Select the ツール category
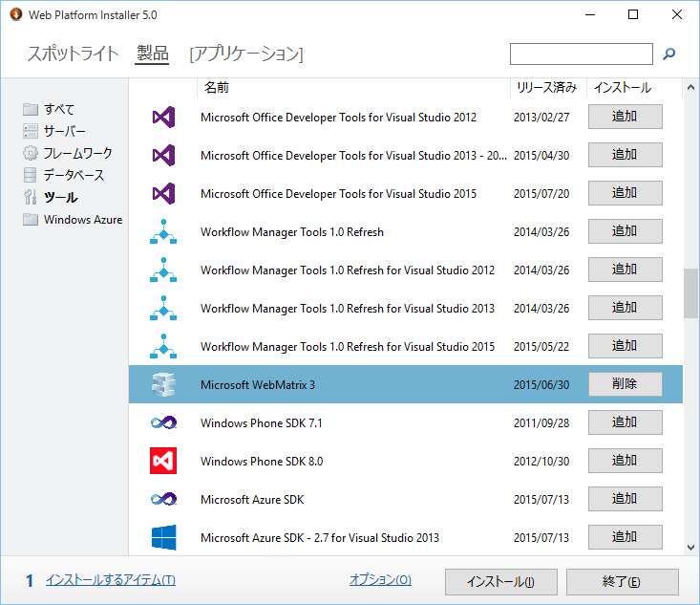The width and height of the screenshot is (700, 605). click(61, 197)
